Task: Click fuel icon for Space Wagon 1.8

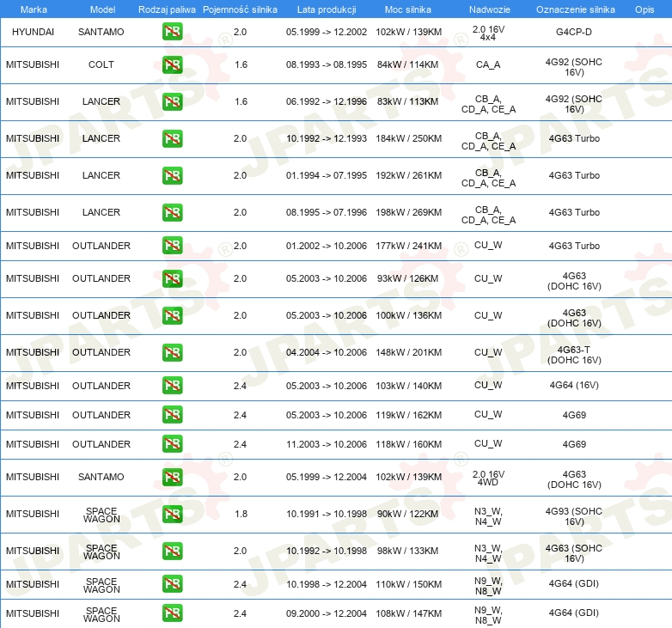Action: pyautogui.click(x=172, y=515)
